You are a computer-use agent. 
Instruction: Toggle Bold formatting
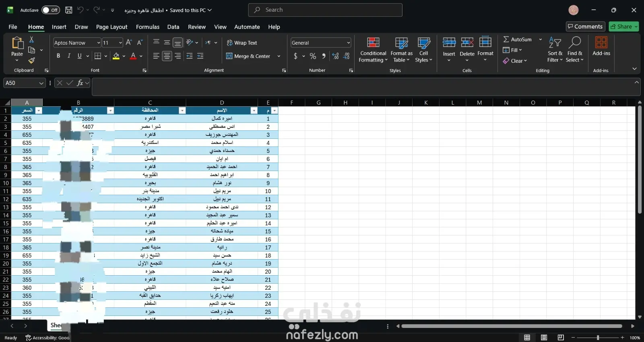point(58,56)
